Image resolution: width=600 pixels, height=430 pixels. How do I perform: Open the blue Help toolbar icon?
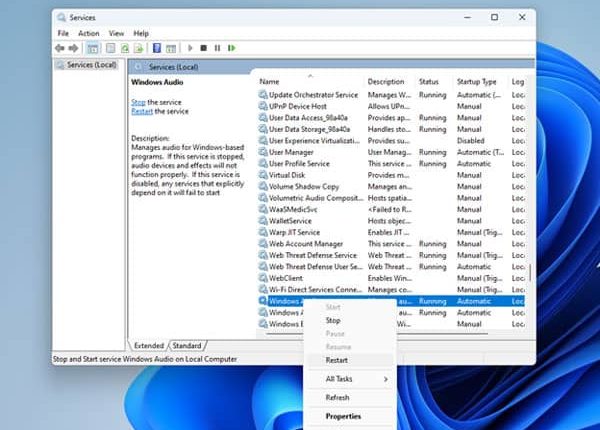click(157, 48)
